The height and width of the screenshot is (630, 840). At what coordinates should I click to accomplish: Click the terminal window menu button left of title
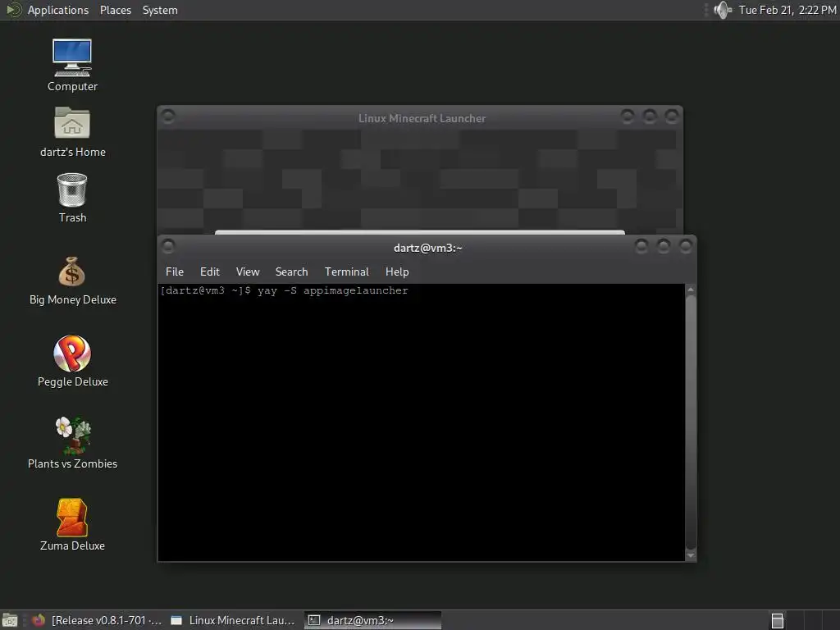(168, 246)
